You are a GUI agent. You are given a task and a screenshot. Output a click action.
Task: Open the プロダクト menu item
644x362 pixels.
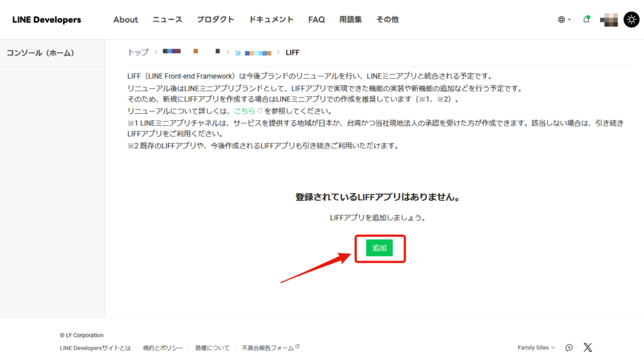[x=215, y=20]
